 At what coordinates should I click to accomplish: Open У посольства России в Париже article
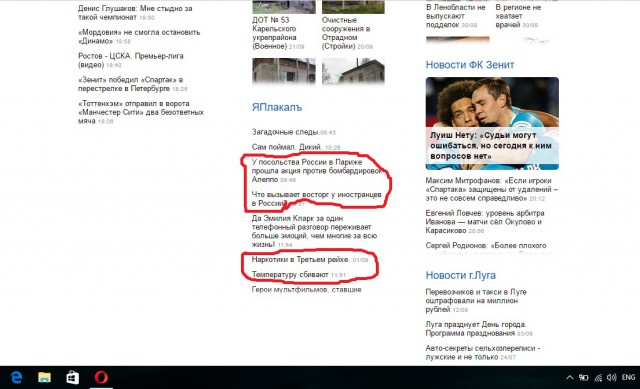click(316, 171)
